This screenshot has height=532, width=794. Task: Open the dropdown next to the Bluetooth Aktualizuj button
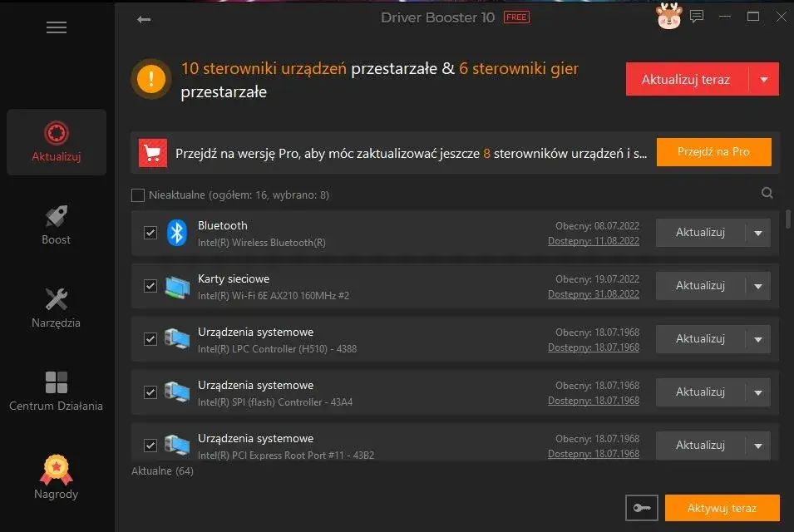(757, 233)
